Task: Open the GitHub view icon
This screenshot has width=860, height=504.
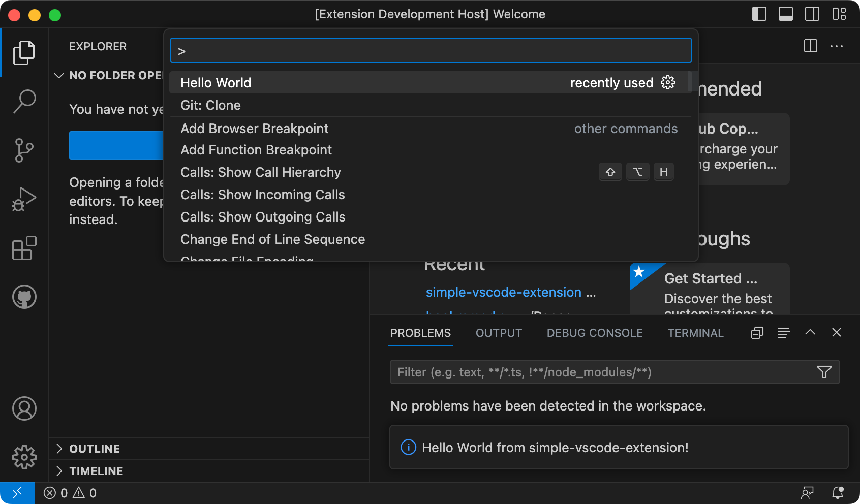Action: [24, 297]
